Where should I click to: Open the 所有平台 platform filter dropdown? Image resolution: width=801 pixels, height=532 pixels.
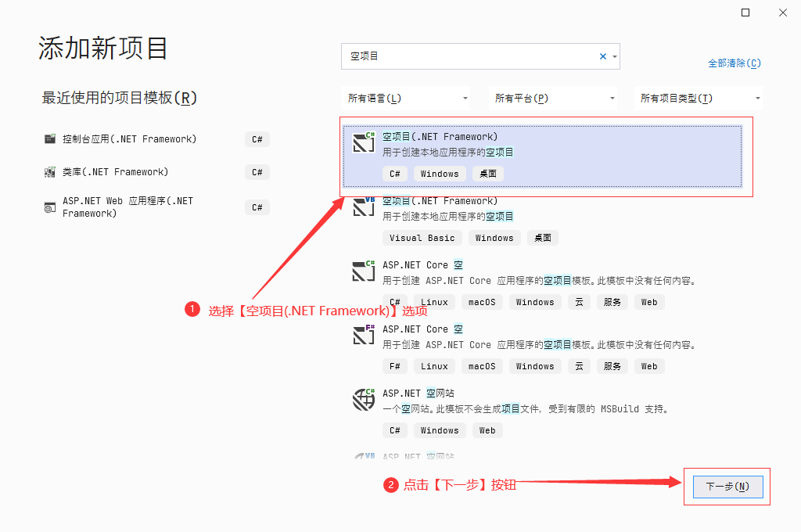553,98
